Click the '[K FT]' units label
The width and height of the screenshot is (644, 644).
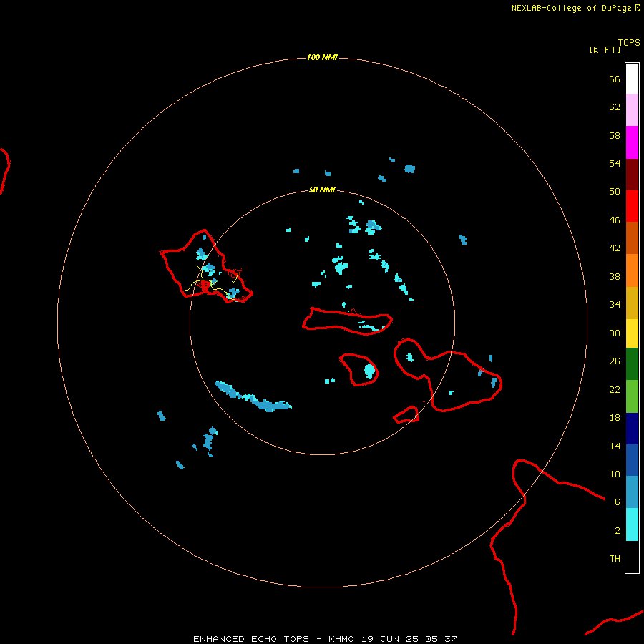[605, 49]
